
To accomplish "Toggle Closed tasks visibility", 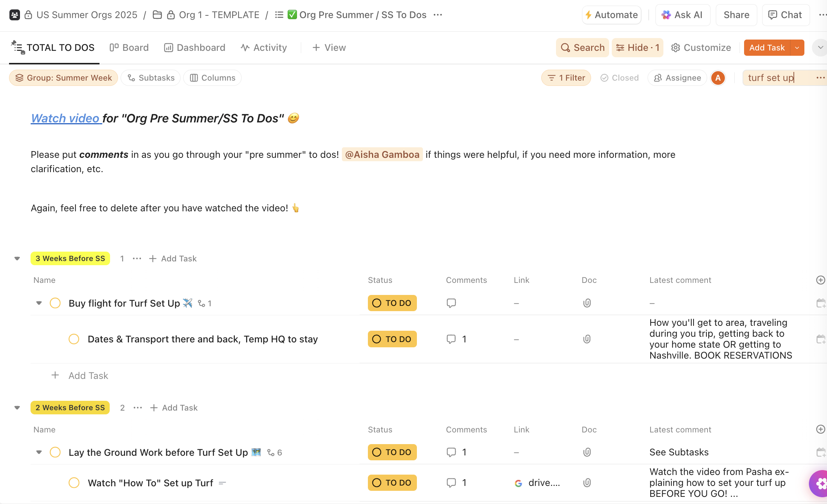I will [619, 78].
